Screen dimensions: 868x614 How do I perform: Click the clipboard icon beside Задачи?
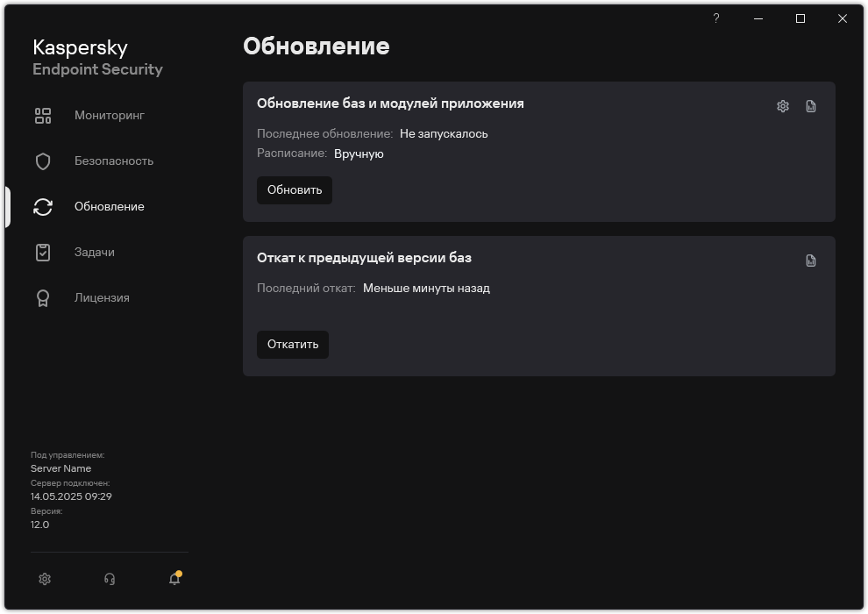coord(42,252)
